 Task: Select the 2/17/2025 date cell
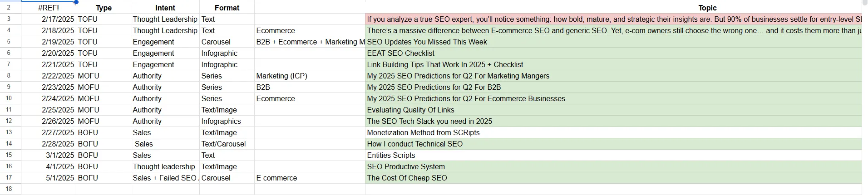(58, 19)
